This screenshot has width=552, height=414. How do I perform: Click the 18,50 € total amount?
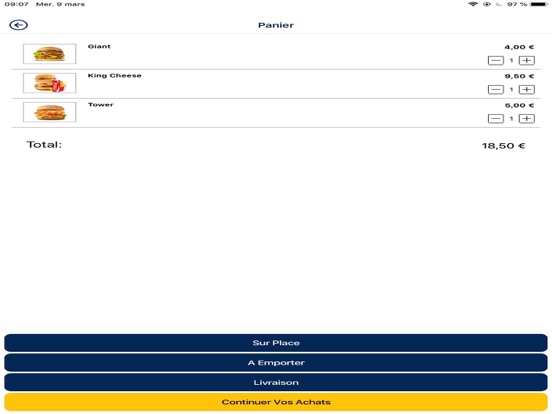tap(503, 146)
